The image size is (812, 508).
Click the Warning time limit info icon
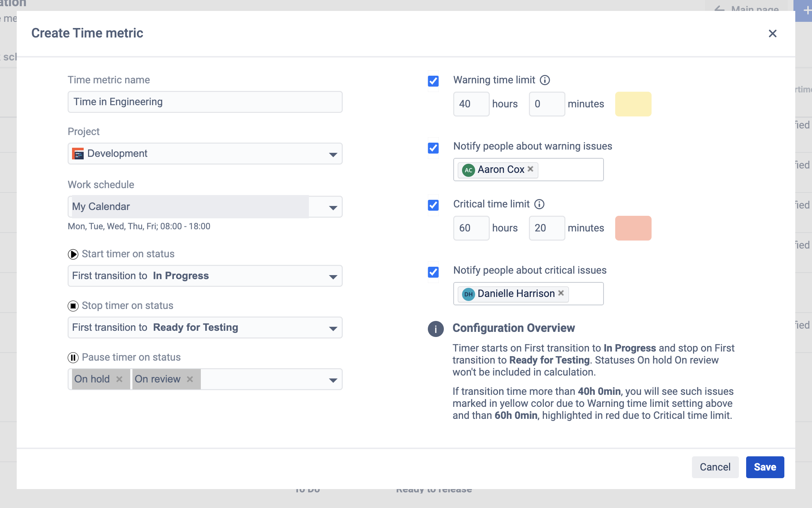[545, 80]
